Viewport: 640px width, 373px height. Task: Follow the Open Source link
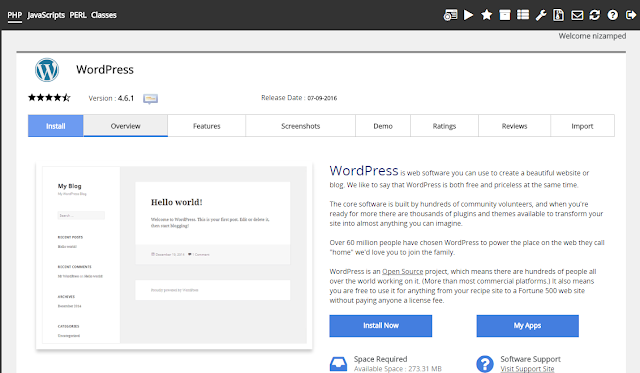click(x=402, y=271)
